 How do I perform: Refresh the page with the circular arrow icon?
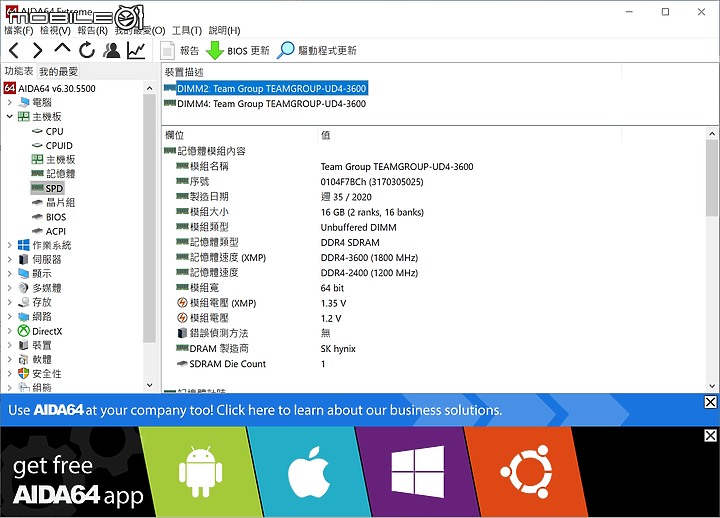coord(86,50)
